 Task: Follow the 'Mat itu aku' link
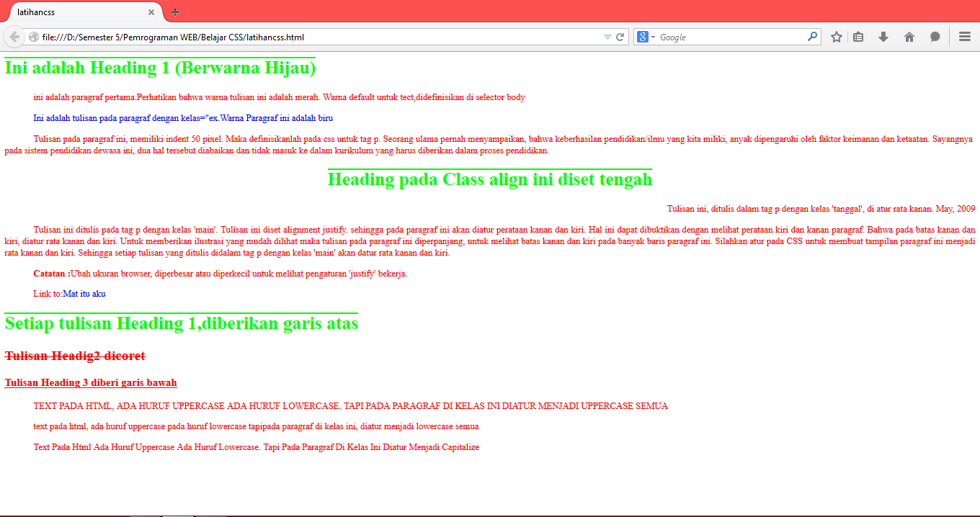[84, 293]
